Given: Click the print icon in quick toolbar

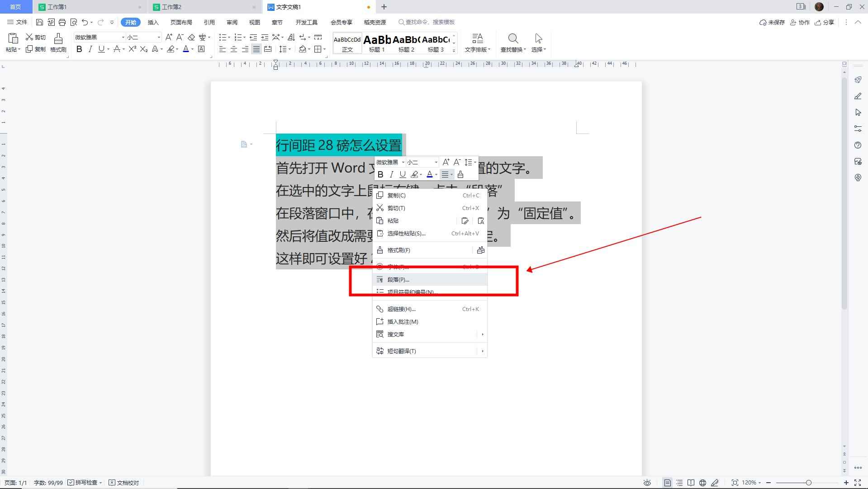Looking at the screenshot, I should (x=62, y=22).
